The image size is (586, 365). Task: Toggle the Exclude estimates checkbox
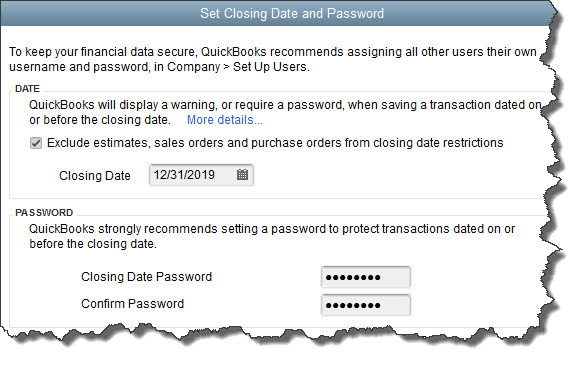pyautogui.click(x=36, y=143)
